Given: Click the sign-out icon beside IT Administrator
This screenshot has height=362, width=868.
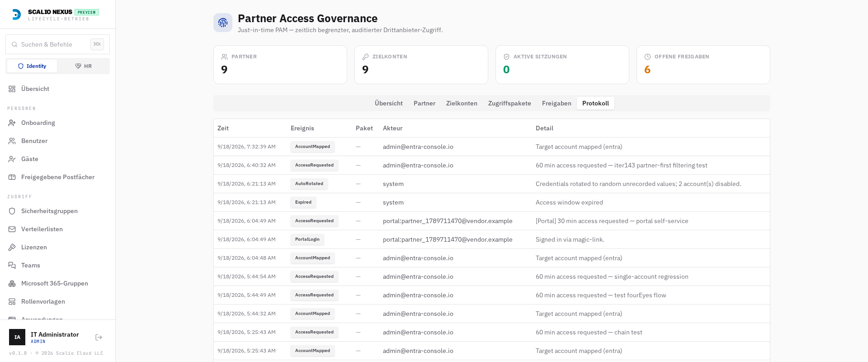Looking at the screenshot, I should pyautogui.click(x=99, y=337).
